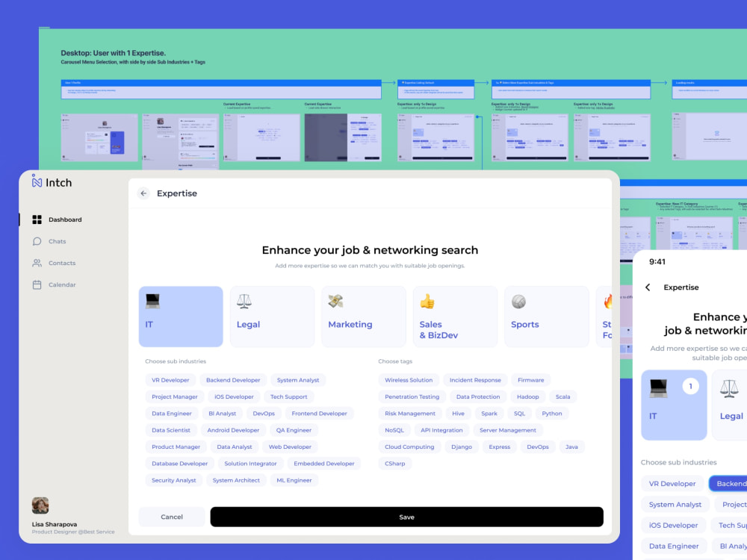Toggle the Django tag

(461, 447)
